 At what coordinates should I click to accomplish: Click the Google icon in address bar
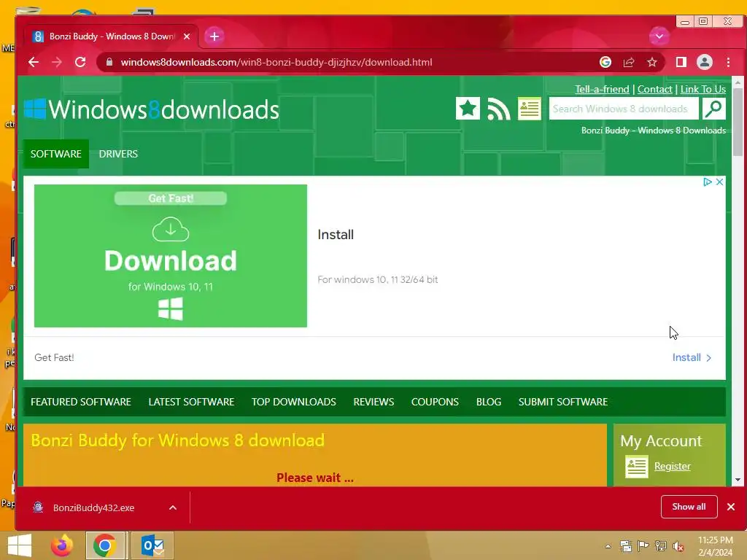pyautogui.click(x=605, y=62)
